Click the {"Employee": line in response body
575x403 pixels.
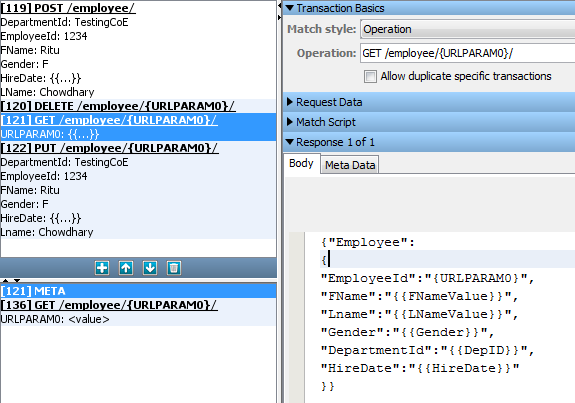[x=368, y=242]
